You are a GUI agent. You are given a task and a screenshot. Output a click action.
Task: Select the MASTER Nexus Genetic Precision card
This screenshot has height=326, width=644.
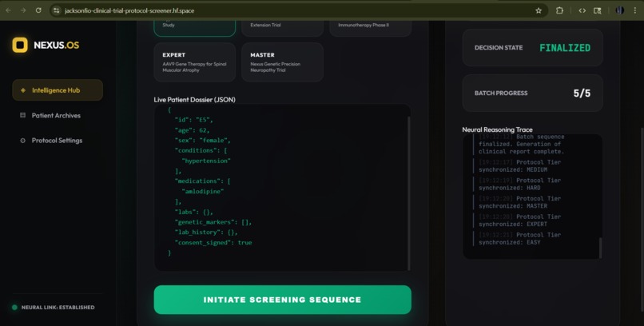coord(282,62)
